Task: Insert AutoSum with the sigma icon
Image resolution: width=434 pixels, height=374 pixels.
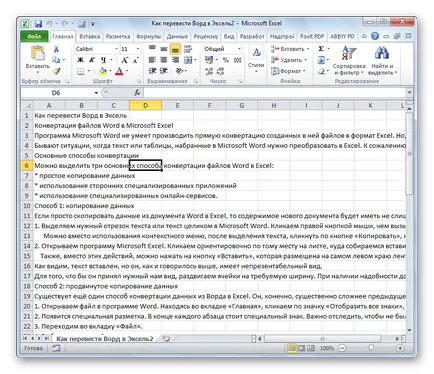Action: click(x=321, y=49)
